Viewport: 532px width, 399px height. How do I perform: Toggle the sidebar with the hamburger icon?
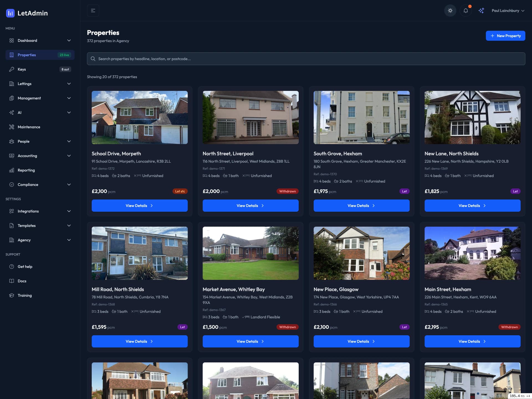[93, 10]
